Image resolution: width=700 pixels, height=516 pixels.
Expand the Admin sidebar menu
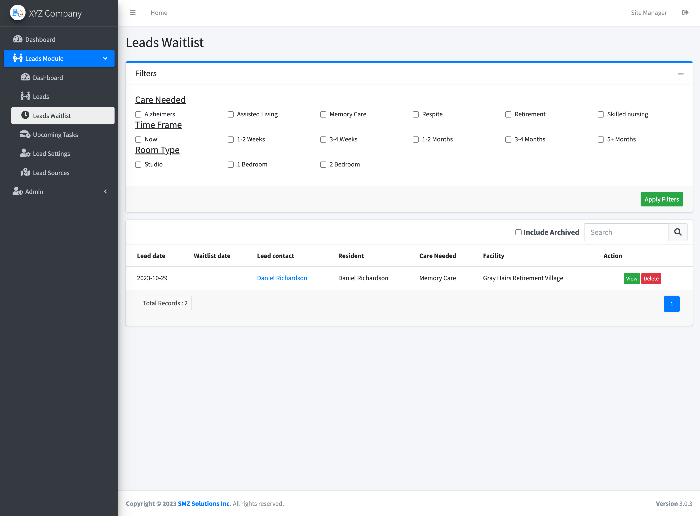tap(59, 191)
